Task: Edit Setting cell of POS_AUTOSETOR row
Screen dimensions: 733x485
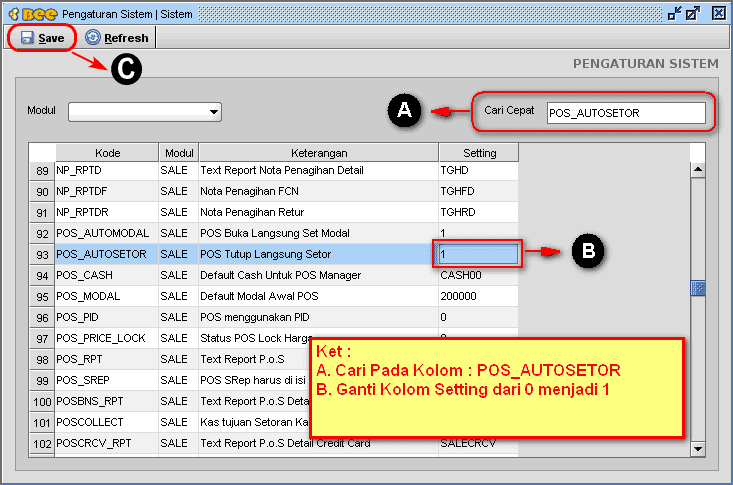Action: 477,254
